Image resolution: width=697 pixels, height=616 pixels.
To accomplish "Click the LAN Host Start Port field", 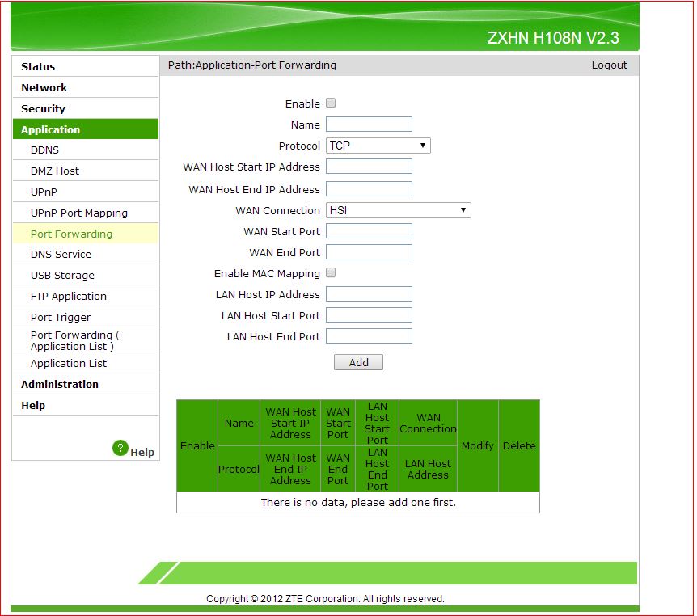I will pyautogui.click(x=369, y=314).
